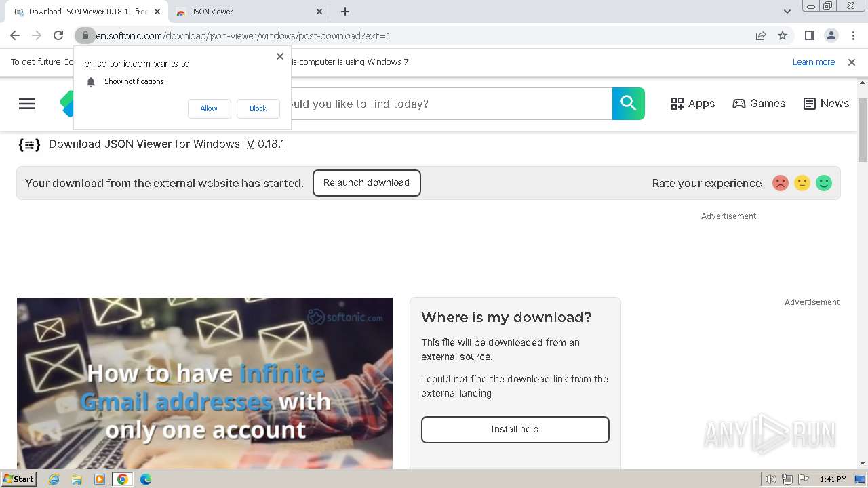The width and height of the screenshot is (868, 488).
Task: Open the Games section
Action: tap(759, 104)
